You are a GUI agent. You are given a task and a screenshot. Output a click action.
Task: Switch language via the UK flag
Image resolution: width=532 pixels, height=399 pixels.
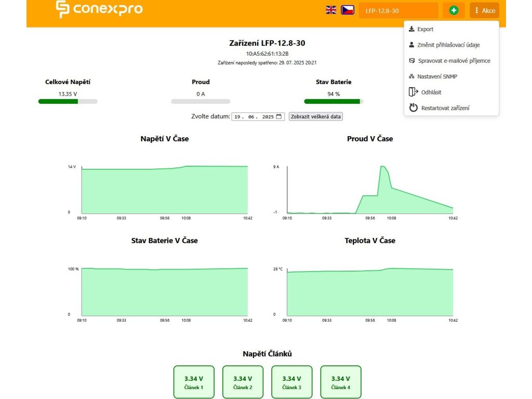click(x=331, y=10)
